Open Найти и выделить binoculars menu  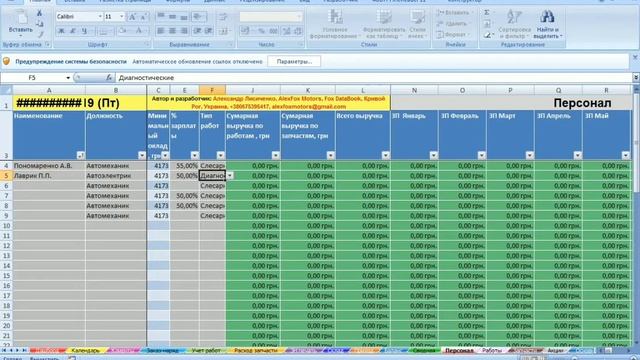coord(547,24)
